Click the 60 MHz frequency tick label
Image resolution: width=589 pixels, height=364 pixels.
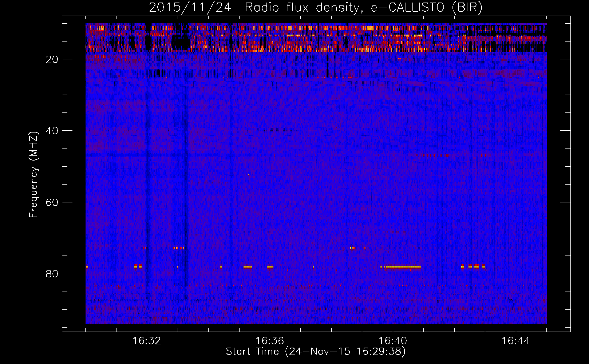click(52, 202)
